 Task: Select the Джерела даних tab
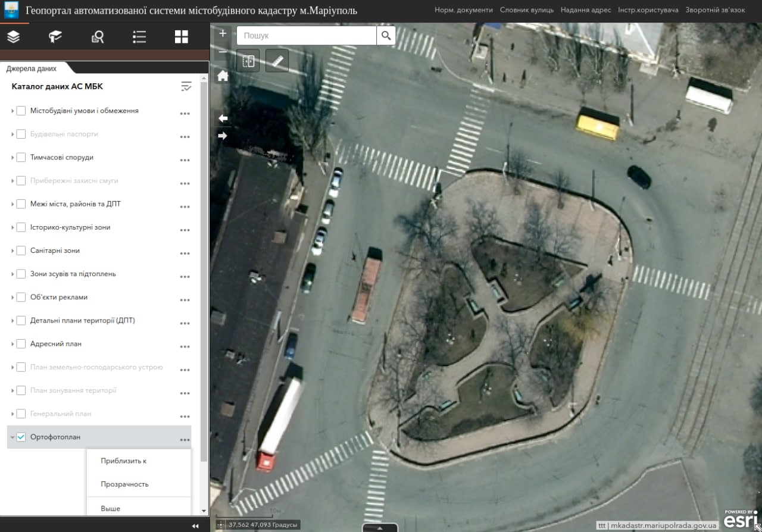click(x=32, y=68)
